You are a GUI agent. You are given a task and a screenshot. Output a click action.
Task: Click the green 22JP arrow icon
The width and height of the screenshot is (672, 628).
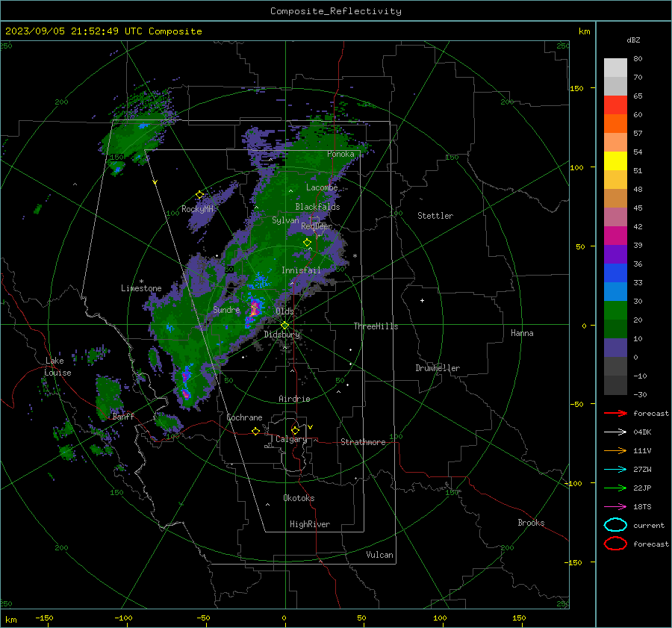tap(615, 488)
